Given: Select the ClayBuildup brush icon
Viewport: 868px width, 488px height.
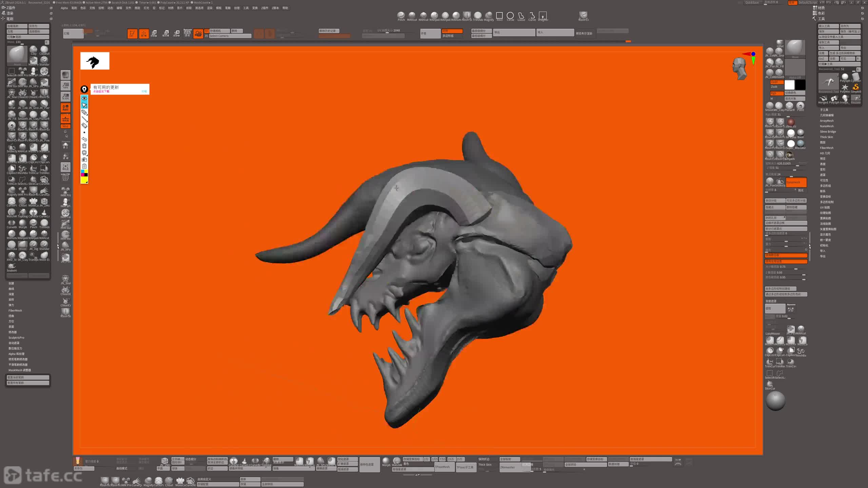Looking at the screenshot, I should [x=44, y=50].
